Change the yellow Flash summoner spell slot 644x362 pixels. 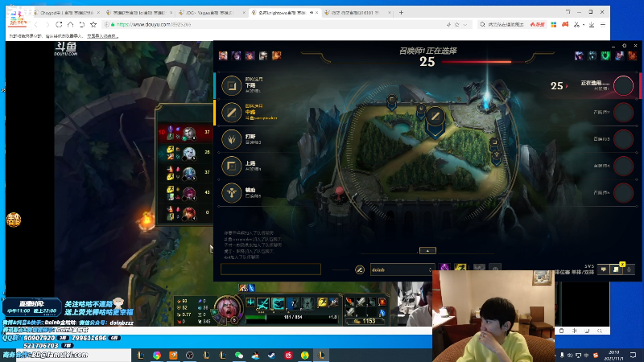point(460,269)
